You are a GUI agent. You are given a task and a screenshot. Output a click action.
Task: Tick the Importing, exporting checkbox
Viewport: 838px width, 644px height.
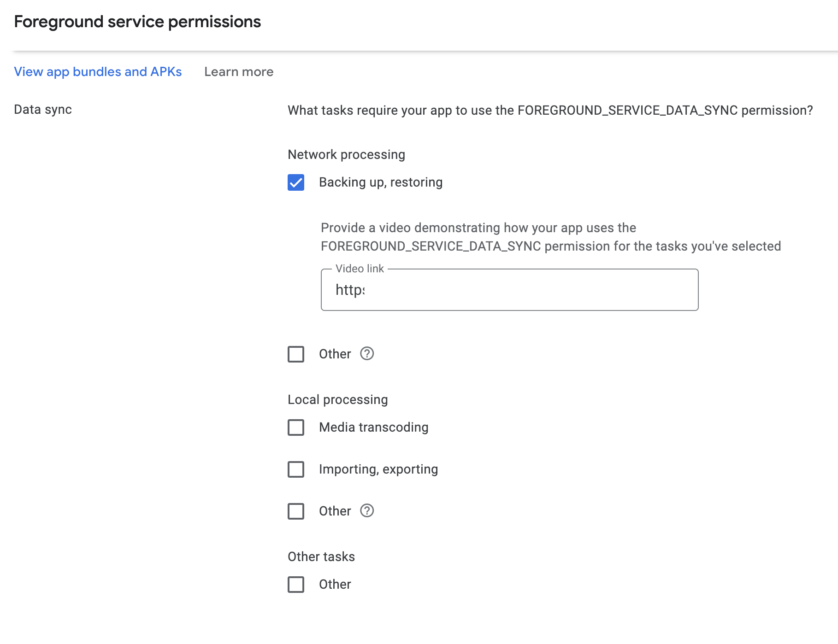coord(296,469)
